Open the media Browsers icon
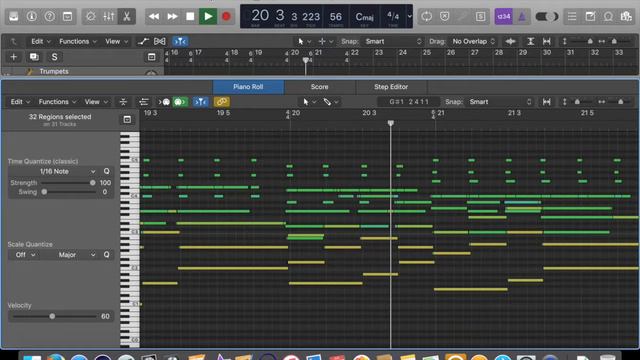 (x=626, y=16)
